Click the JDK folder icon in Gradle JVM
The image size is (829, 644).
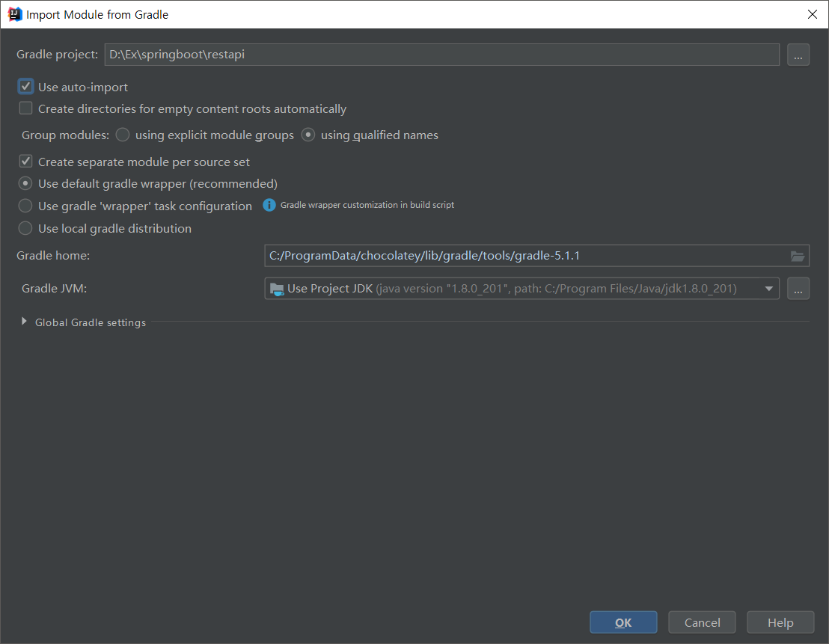277,289
